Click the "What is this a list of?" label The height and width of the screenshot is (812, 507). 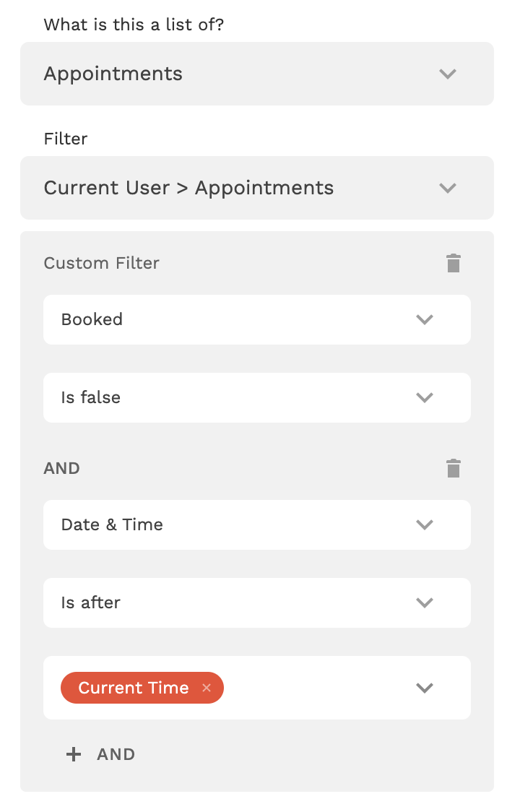(134, 25)
